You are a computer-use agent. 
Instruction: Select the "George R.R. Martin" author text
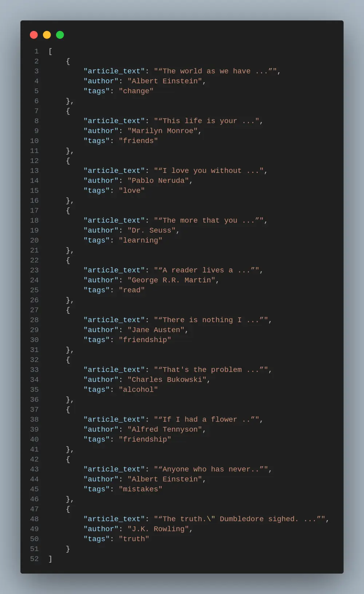coord(171,280)
